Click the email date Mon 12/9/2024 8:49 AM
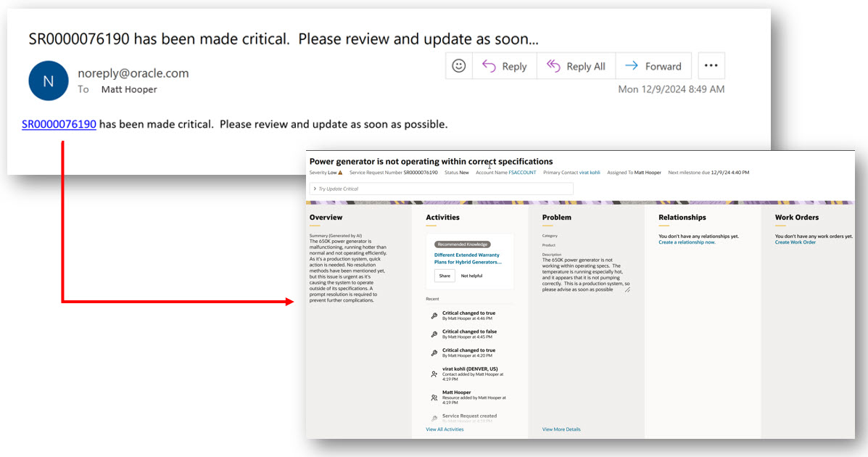 click(671, 89)
